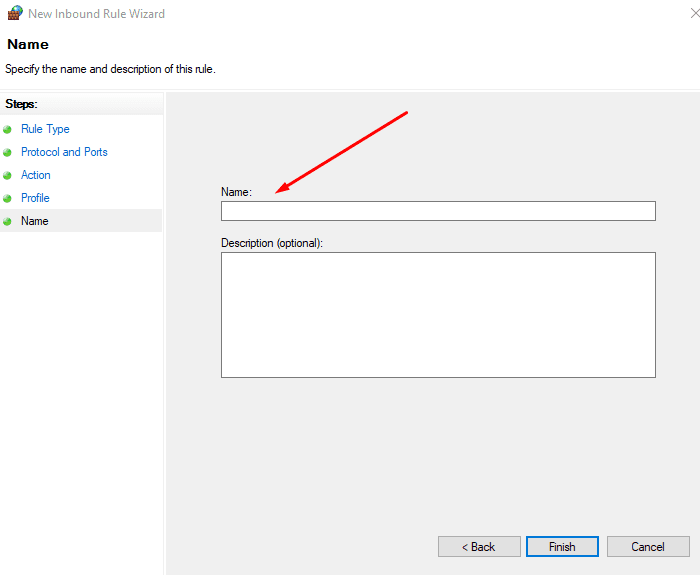Image resolution: width=700 pixels, height=575 pixels.
Task: Click the green bullet beside Rule Type
Action: pos(8,130)
